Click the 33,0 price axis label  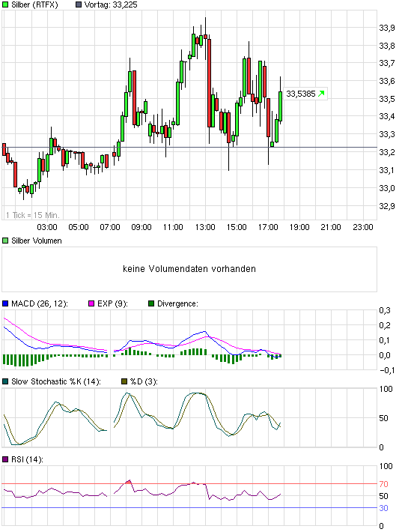(387, 188)
